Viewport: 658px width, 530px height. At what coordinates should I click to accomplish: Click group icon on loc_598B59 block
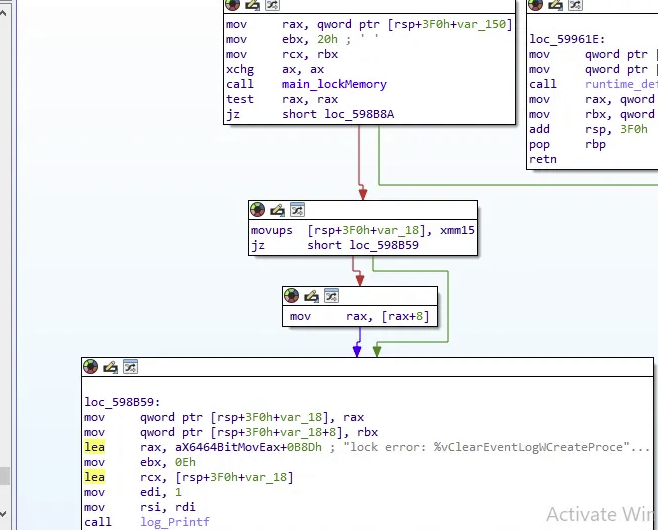(130, 367)
